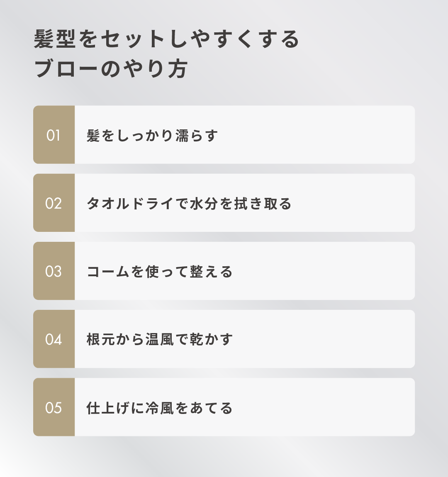This screenshot has height=477, width=448.
Task: Click the step text 髪をしっかり濡らす
Action: [152, 136]
